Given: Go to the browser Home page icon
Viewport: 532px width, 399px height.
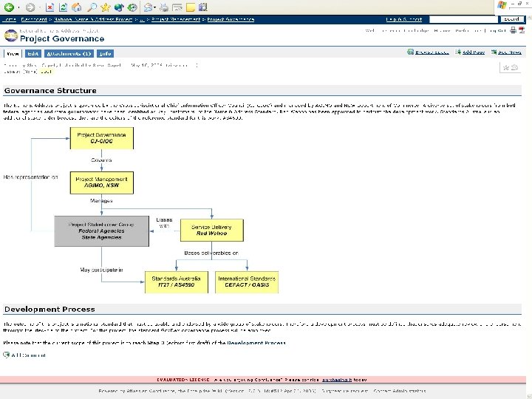Looking at the screenshot, I should pyautogui.click(x=77, y=7).
